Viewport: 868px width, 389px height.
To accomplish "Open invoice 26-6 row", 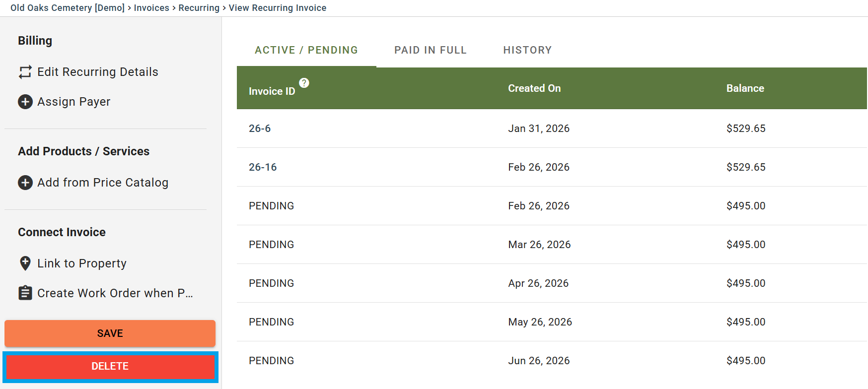I will 260,129.
